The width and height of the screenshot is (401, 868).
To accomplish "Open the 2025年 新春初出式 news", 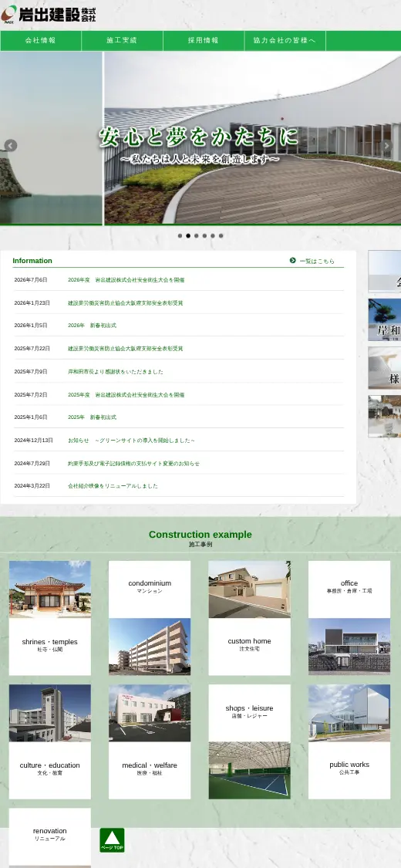I will click(x=92, y=417).
